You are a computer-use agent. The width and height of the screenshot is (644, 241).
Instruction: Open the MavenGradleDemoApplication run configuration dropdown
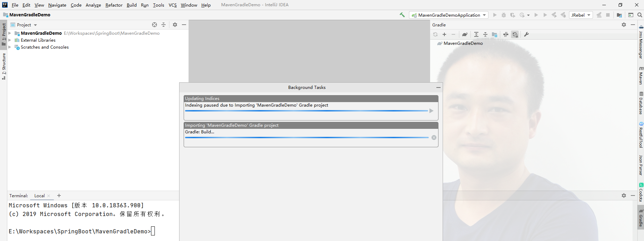pos(449,15)
